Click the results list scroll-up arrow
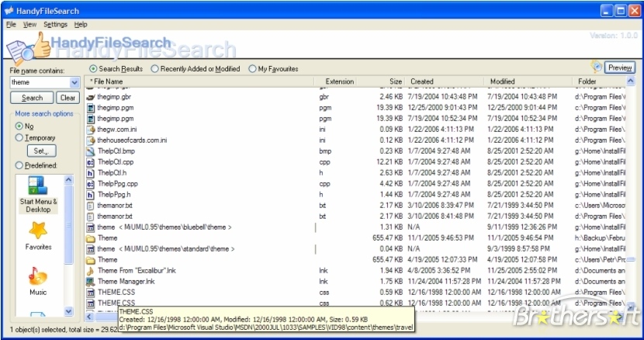Image resolution: width=644 pixels, height=340 pixels. click(x=631, y=82)
